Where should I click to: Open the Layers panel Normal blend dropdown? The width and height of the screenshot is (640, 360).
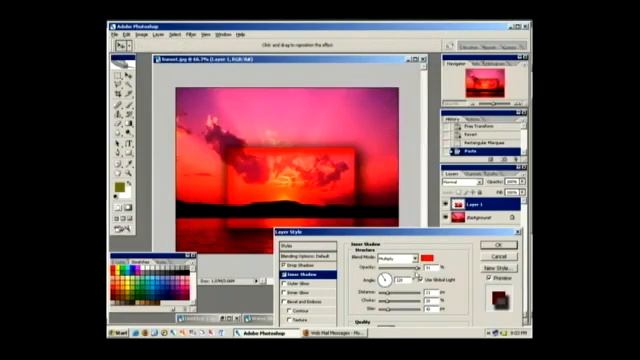[x=462, y=182]
